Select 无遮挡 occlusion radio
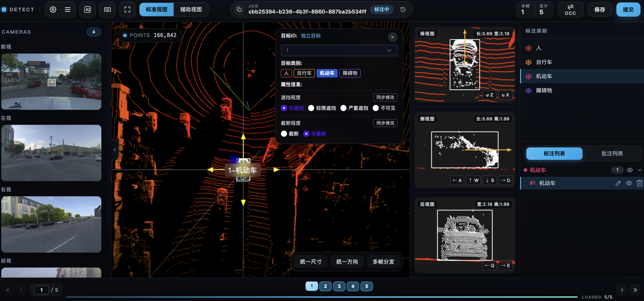 click(x=284, y=108)
